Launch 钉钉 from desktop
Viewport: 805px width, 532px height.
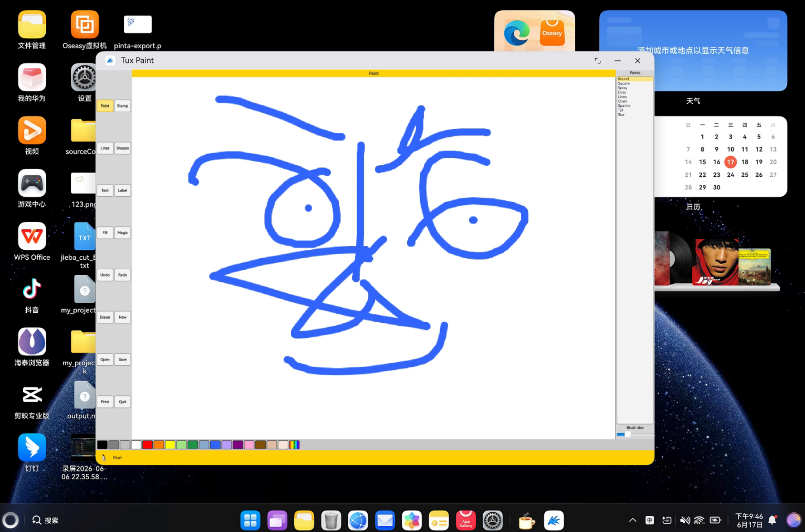[32, 453]
